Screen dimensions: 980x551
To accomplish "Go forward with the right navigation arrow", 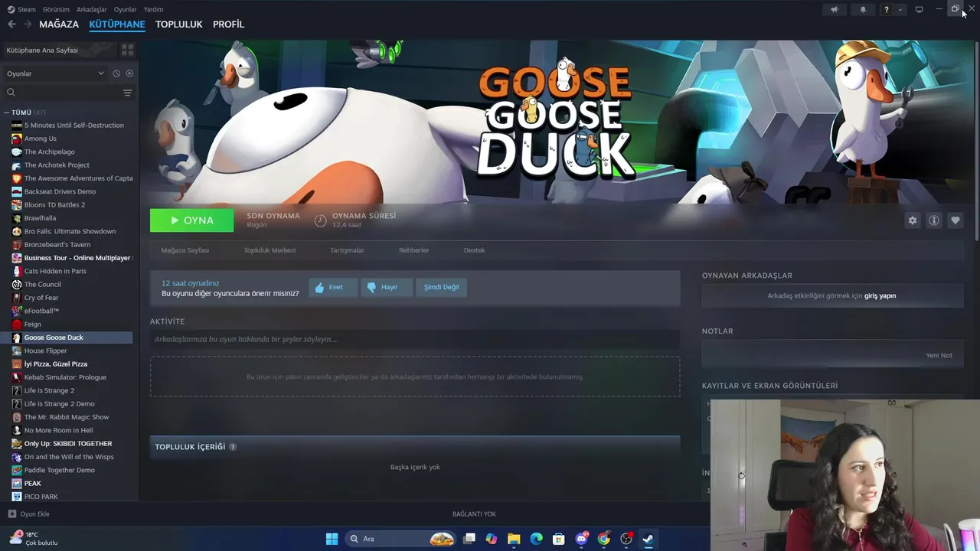I will pos(28,24).
